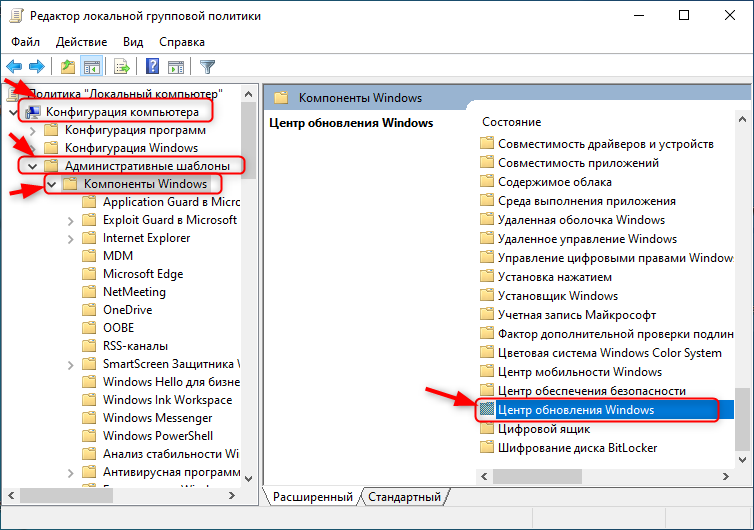Collapse the Конфигурация компьютера node

13,112
